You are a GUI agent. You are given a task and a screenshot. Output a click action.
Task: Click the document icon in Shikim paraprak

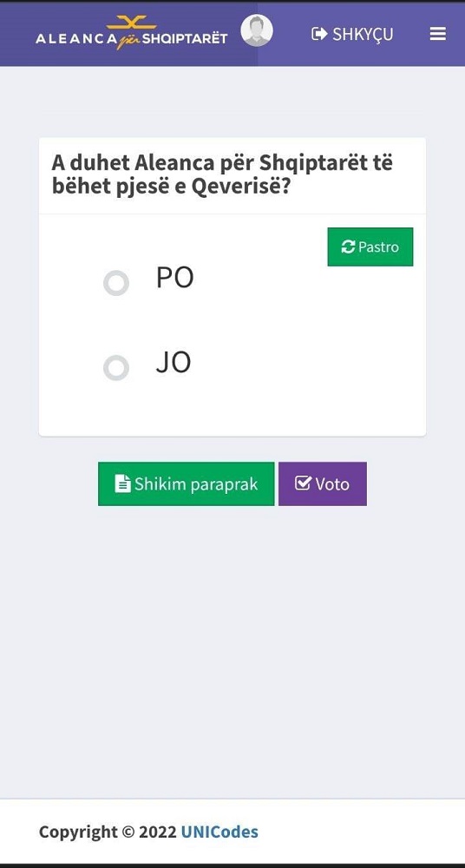(122, 483)
